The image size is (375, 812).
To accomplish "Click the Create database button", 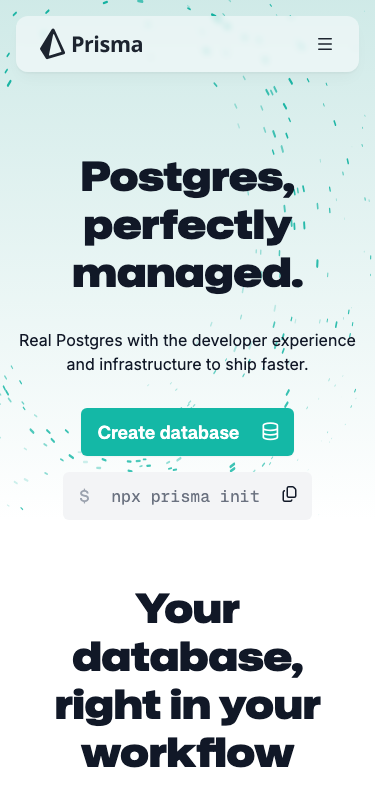I will [188, 432].
